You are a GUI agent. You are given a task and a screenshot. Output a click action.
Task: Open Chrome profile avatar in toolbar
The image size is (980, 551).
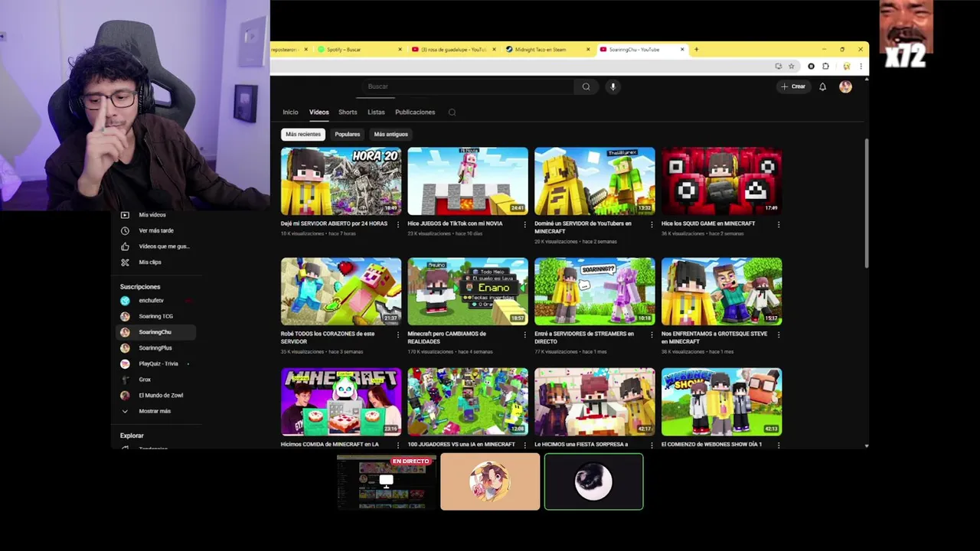(846, 66)
